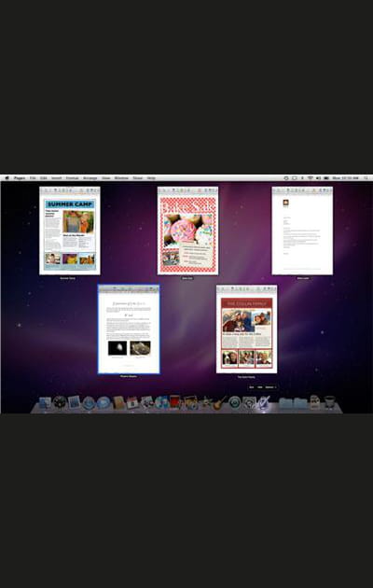Screen dimensions: 373x588
Task: Open the Arrange menu
Action: (x=90, y=178)
